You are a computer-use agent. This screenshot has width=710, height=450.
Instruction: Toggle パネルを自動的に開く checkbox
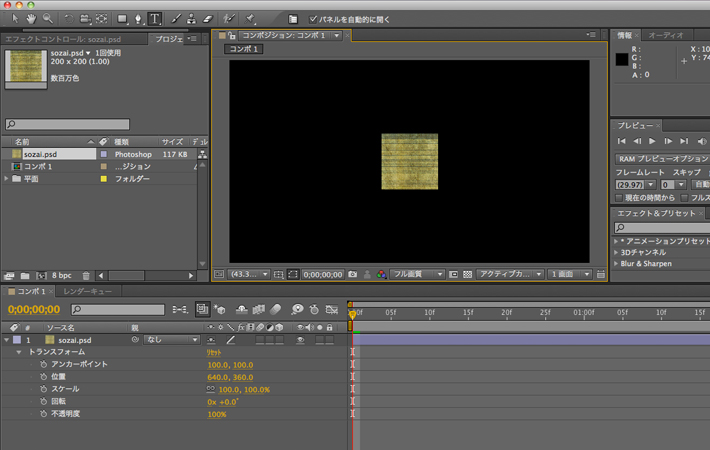[x=313, y=19]
